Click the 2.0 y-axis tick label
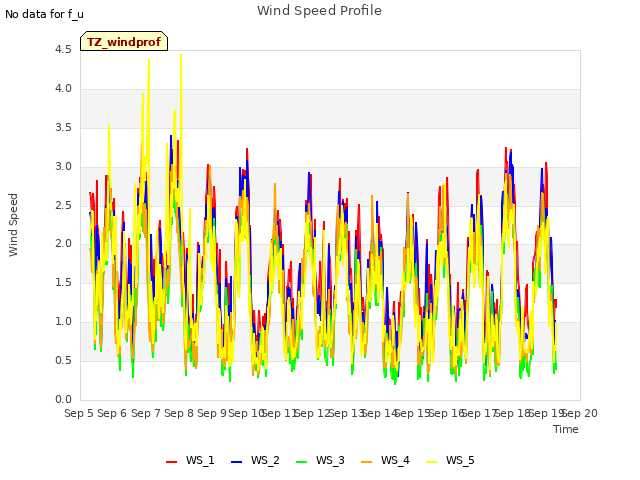Viewport: 640px width, 480px height. 63,244
